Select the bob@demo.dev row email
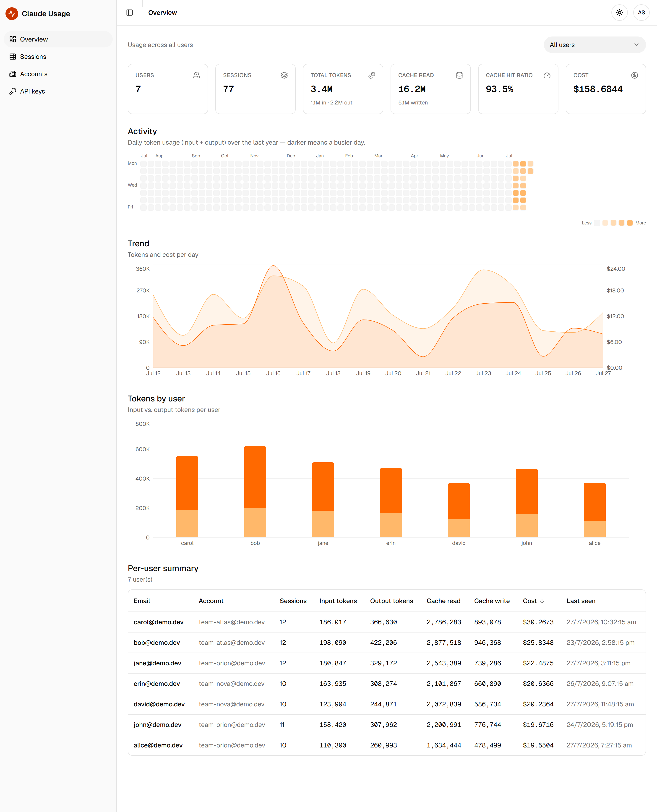The height and width of the screenshot is (812, 657). pyautogui.click(x=157, y=643)
